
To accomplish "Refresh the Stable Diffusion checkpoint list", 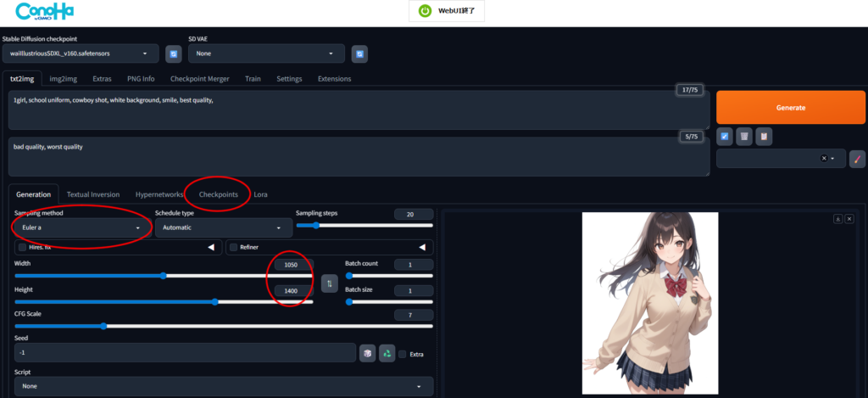I will point(174,53).
